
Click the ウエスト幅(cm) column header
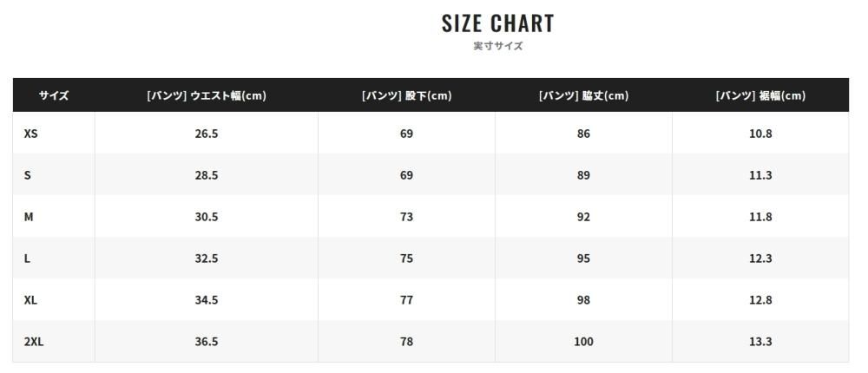point(207,95)
